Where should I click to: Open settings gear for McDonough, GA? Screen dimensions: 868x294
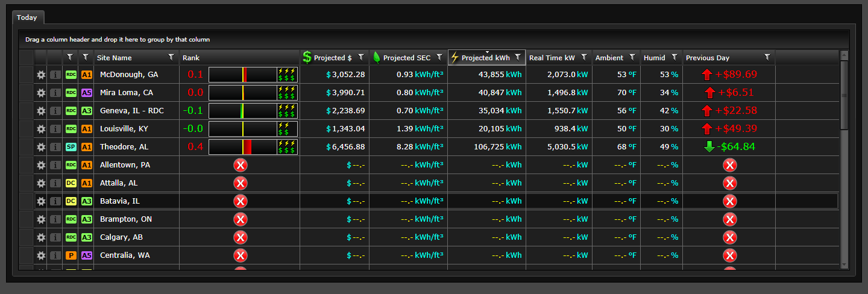(41, 75)
